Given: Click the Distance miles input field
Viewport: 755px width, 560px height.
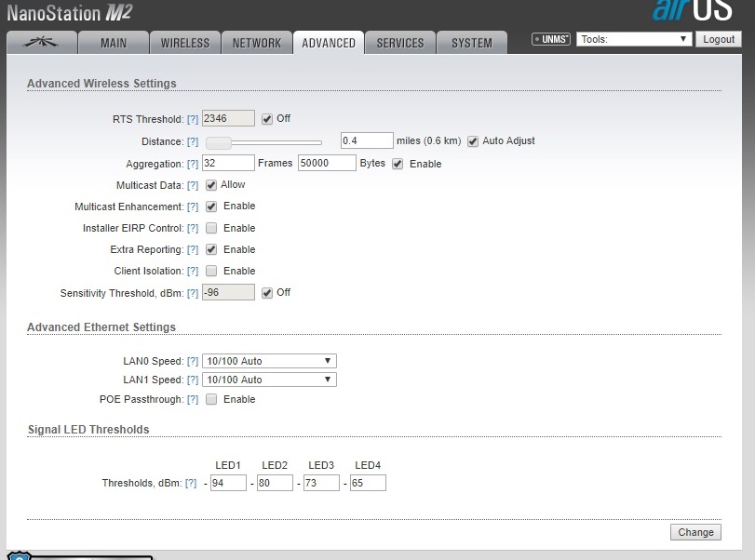Looking at the screenshot, I should [367, 140].
